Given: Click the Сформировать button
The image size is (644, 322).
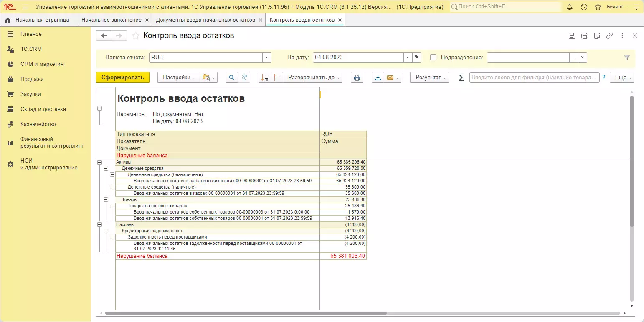Looking at the screenshot, I should point(123,78).
